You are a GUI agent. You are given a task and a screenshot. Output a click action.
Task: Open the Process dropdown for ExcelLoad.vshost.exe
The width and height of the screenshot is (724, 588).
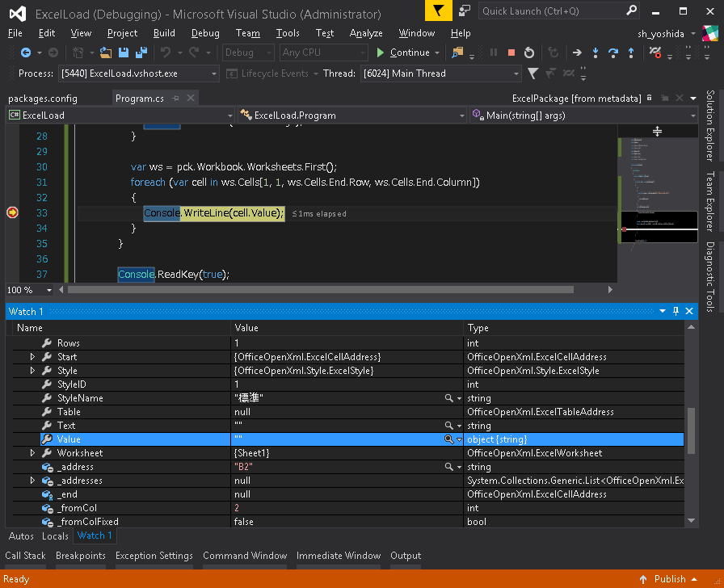214,73
